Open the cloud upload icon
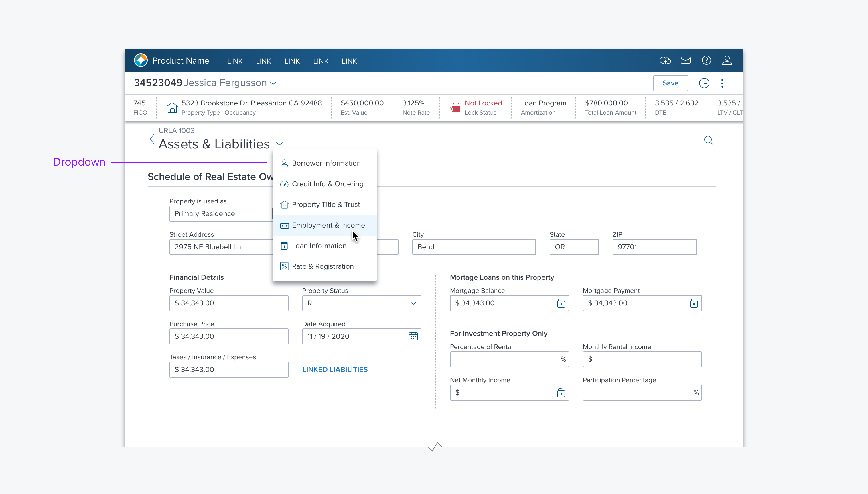Screen dimensions: 868x494 665,60
